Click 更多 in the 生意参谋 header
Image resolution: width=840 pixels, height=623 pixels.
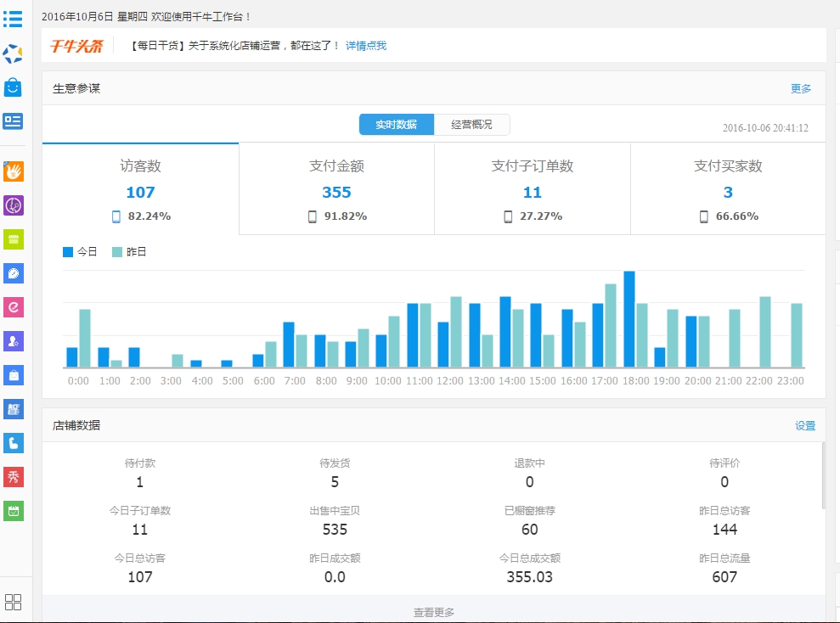coord(800,88)
